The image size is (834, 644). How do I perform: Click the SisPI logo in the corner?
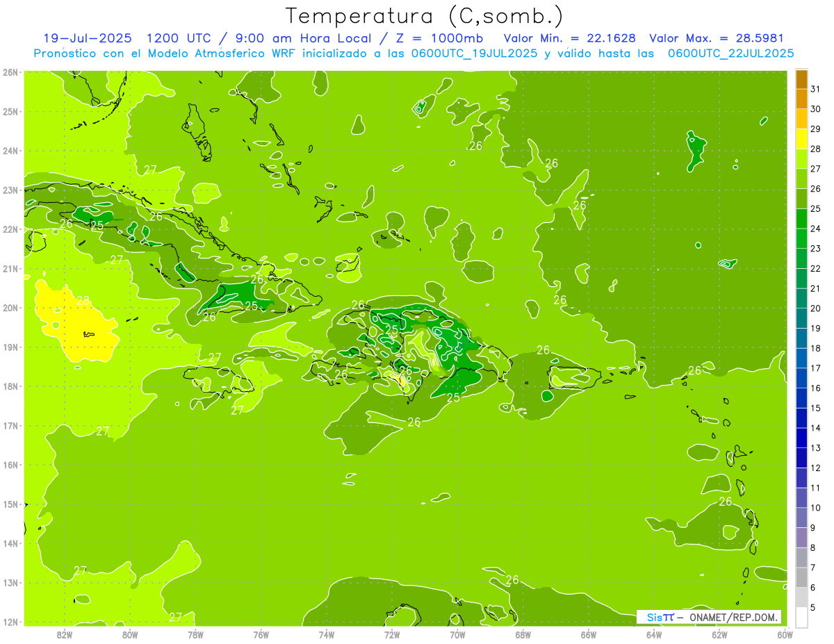click(x=660, y=617)
